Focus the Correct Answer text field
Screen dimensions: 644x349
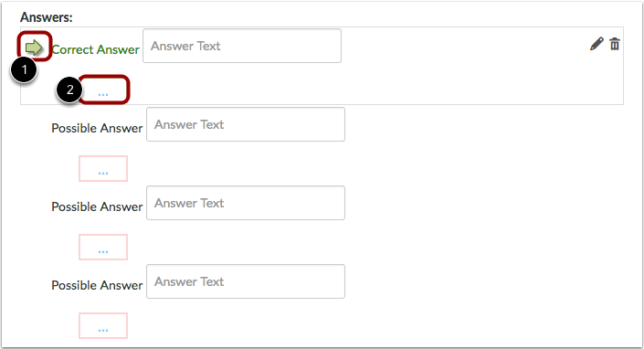242,46
